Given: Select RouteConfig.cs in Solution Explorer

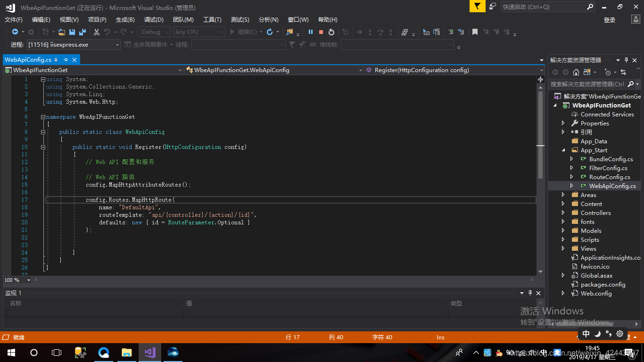Looking at the screenshot, I should click(610, 177).
